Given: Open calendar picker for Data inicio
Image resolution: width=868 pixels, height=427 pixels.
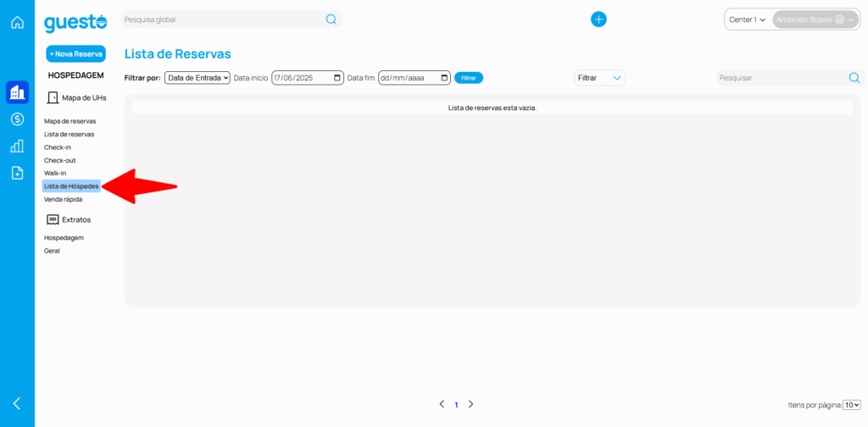Looking at the screenshot, I should point(338,78).
